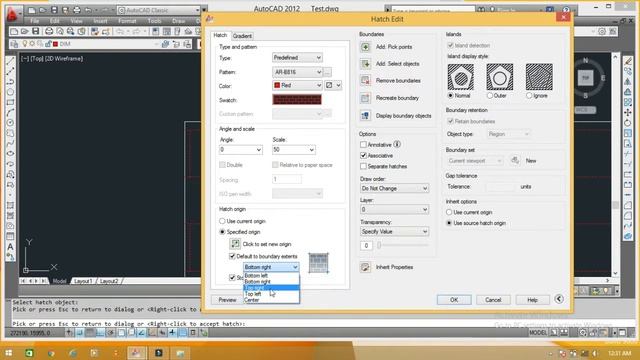Click the Plot printer icon in quick access
This screenshot has width=640, height=360.
[76, 10]
